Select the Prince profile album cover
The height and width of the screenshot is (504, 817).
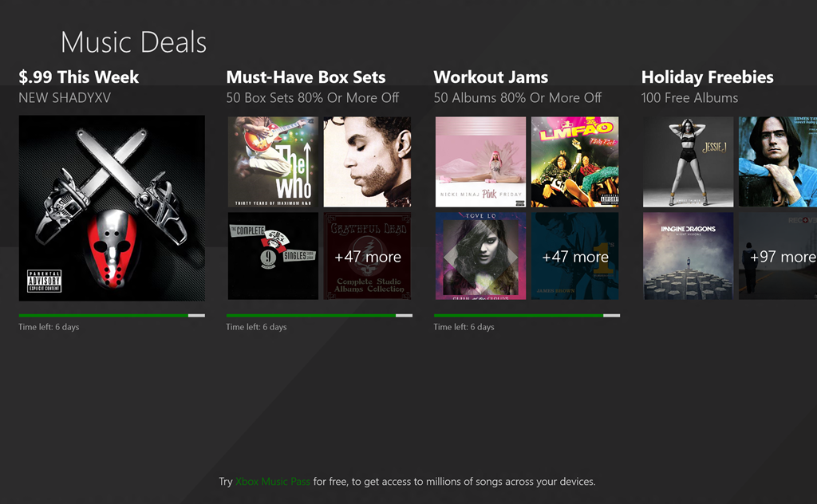click(x=367, y=162)
